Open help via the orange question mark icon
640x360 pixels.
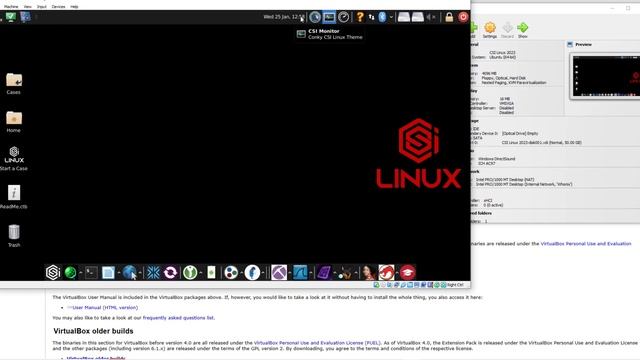pyautogui.click(x=360, y=17)
